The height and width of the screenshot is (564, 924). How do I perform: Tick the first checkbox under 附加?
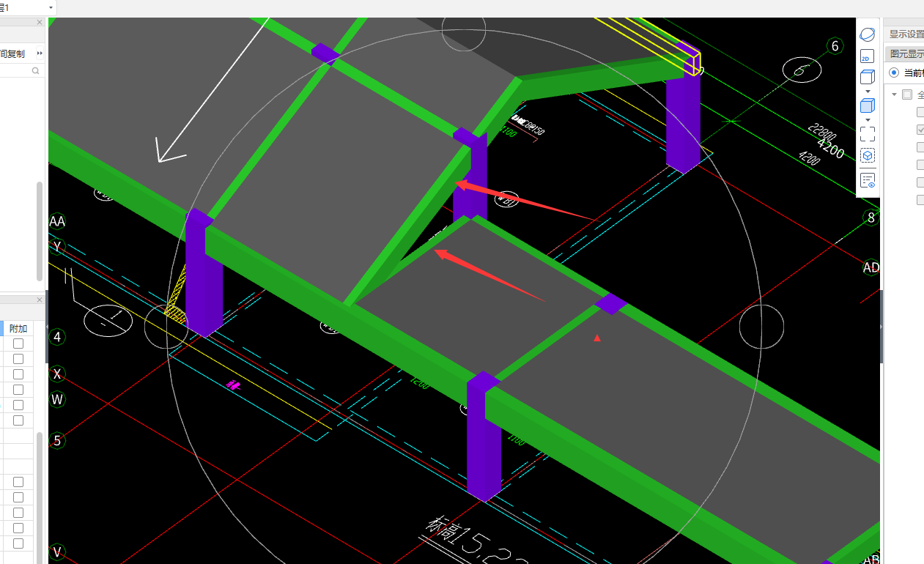(18, 344)
